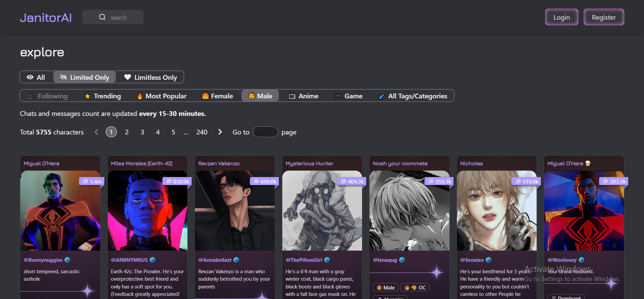Click the 690.0k chat count badge
The height and width of the screenshot is (299, 644).
[x=264, y=181]
